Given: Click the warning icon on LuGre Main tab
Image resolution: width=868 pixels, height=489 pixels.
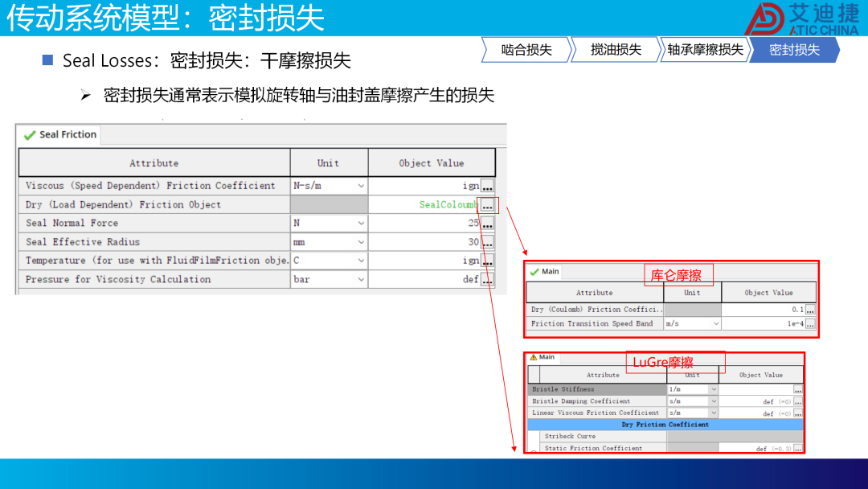Looking at the screenshot, I should [534, 357].
